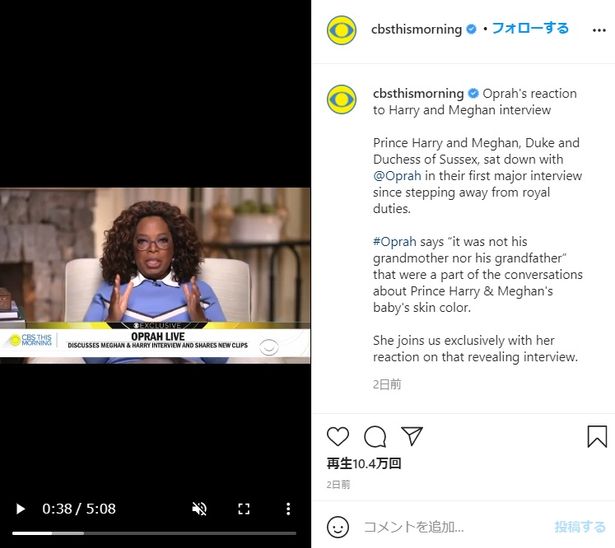This screenshot has width=615, height=548.
Task: Open video player more options menu
Action: click(288, 509)
